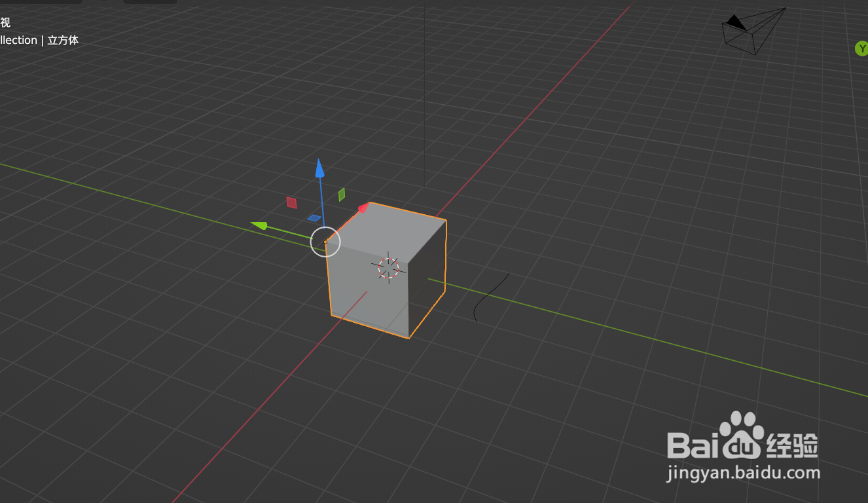This screenshot has width=868, height=503.
Task: Click the green Y axis navigation ball
Action: click(x=862, y=48)
